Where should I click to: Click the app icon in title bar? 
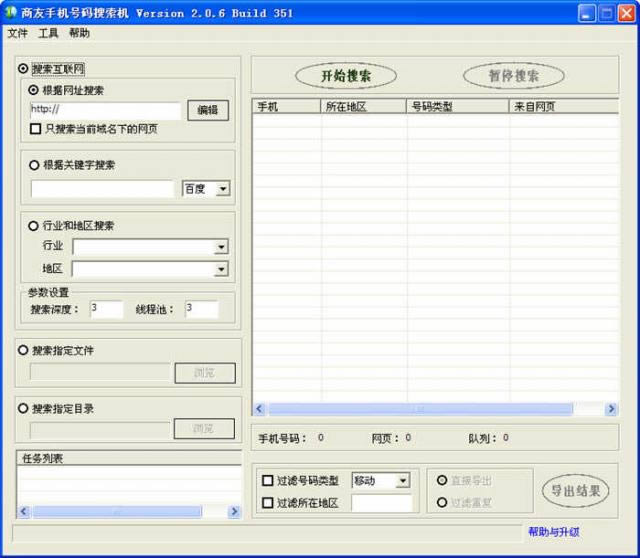tap(10, 13)
